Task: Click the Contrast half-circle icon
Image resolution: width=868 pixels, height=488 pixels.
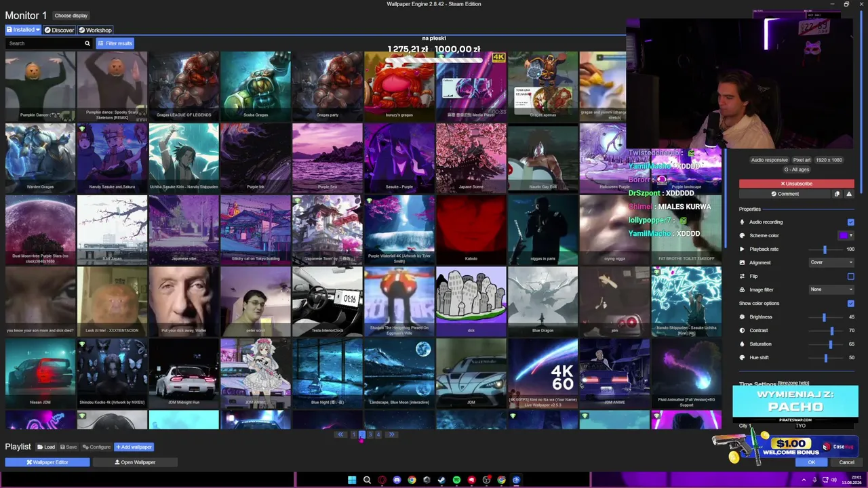Action: (x=742, y=331)
